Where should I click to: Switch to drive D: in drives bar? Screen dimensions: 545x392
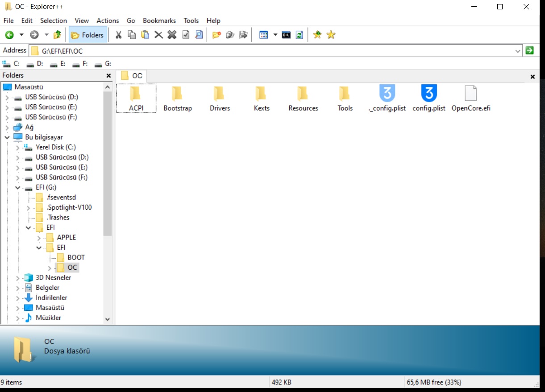click(x=35, y=64)
